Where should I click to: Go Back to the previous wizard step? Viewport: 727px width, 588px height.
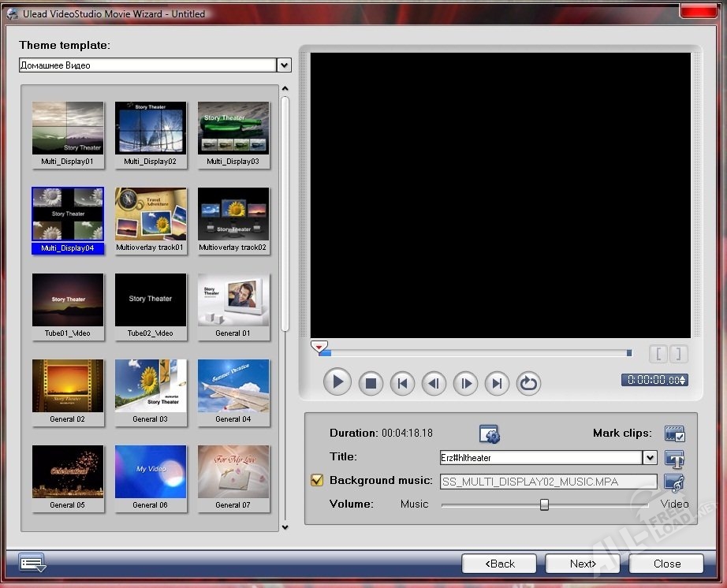click(x=499, y=564)
